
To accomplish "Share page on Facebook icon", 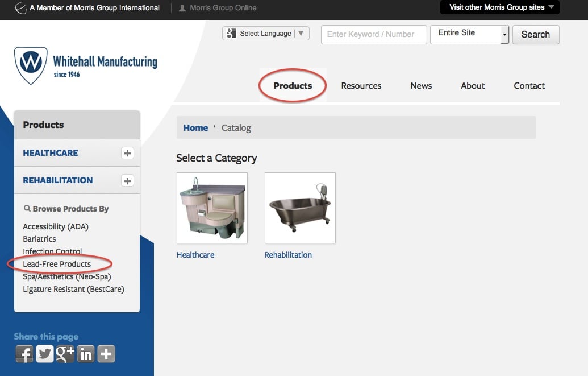I will [x=24, y=354].
